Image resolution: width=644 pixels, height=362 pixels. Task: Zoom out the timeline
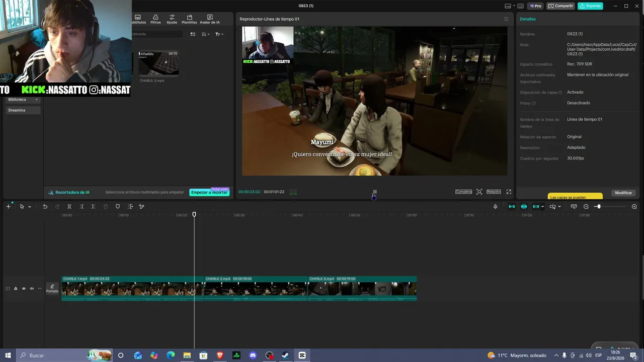click(586, 207)
